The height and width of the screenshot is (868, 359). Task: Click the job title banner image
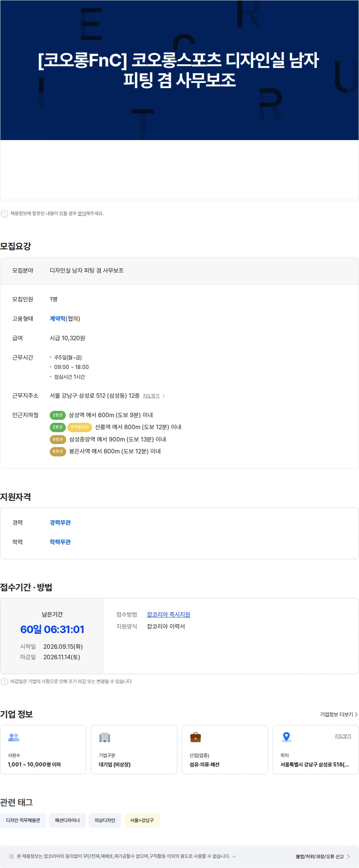point(179,70)
